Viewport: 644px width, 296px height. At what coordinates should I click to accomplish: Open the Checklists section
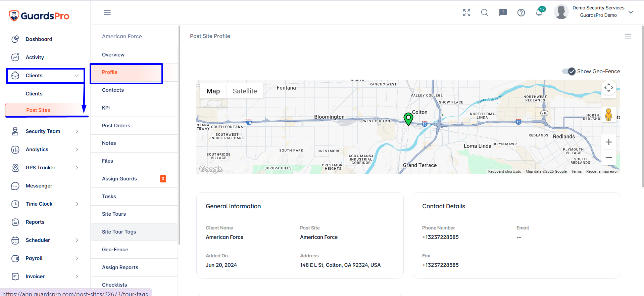coord(134,285)
